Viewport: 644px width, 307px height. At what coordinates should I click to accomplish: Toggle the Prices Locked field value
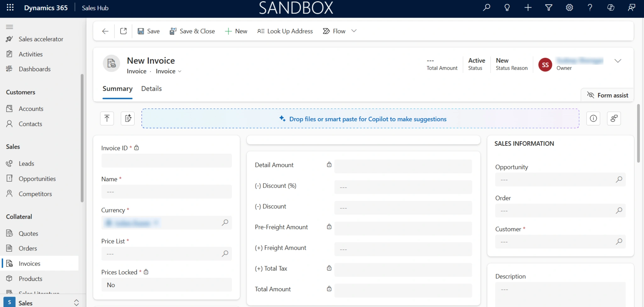click(x=166, y=285)
